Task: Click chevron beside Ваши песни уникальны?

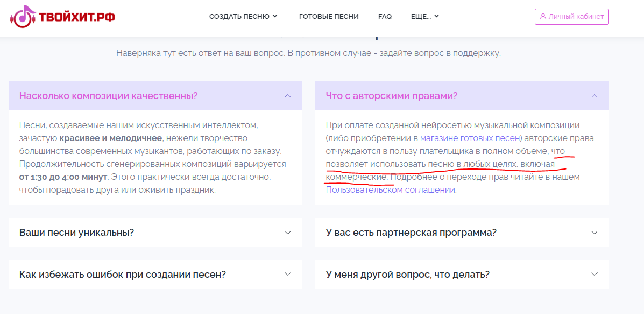Action: (288, 233)
